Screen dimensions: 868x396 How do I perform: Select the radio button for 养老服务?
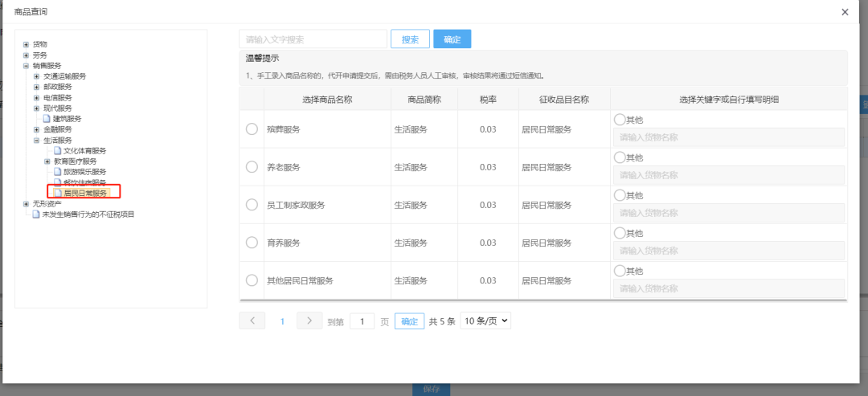pyautogui.click(x=252, y=167)
